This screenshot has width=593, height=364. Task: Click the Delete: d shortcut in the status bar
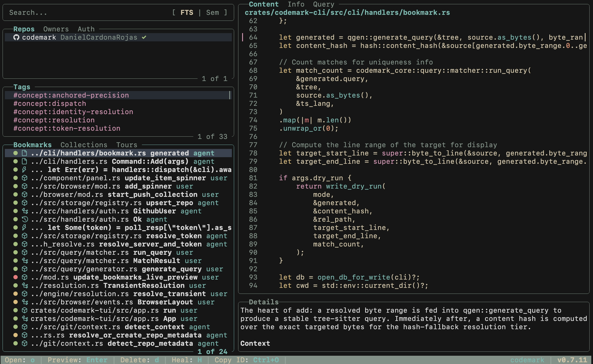[x=140, y=360]
